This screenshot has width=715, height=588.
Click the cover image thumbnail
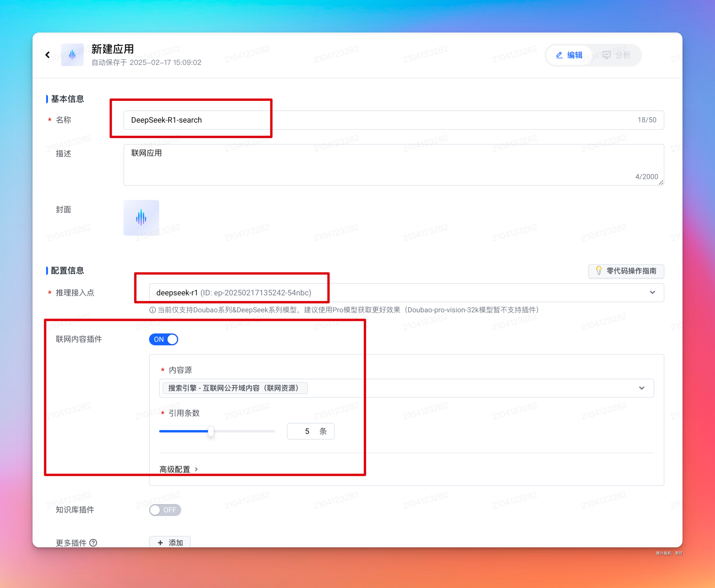point(141,218)
